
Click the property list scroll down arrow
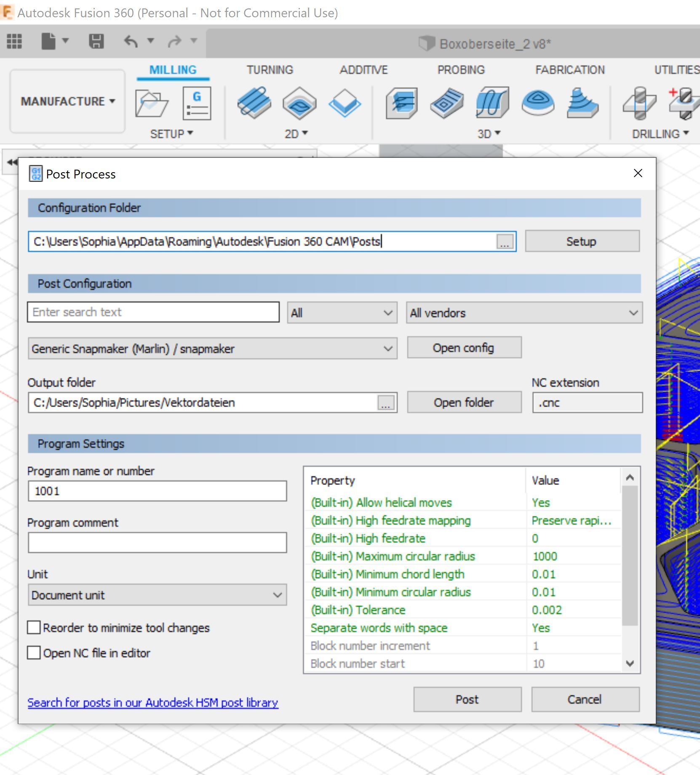(630, 663)
